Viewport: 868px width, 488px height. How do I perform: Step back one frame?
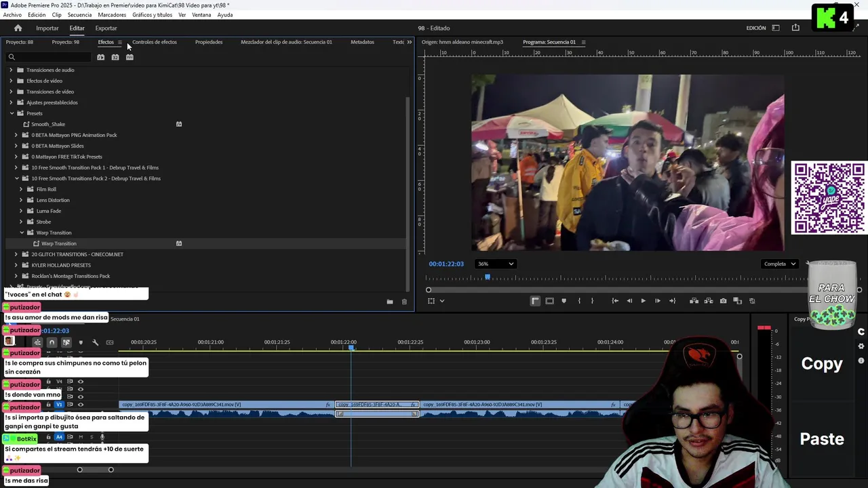pos(629,301)
